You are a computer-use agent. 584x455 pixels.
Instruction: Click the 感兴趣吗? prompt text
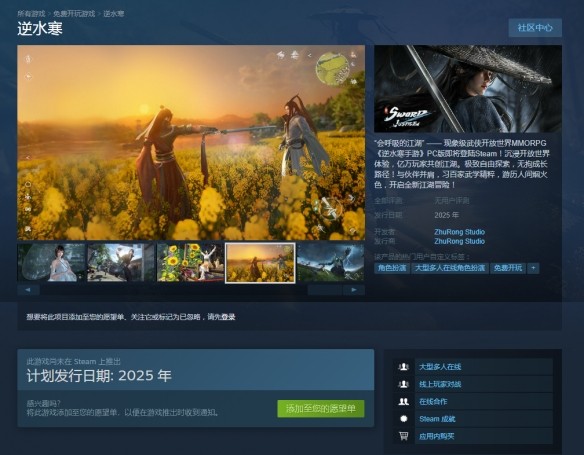click(43, 403)
